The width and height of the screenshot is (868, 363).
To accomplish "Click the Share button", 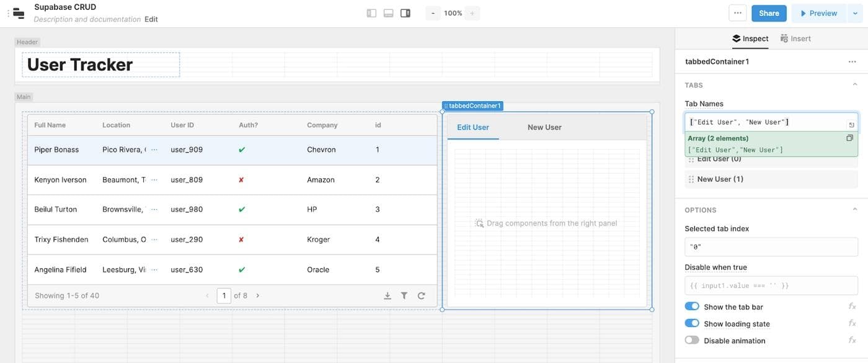I will tap(769, 13).
